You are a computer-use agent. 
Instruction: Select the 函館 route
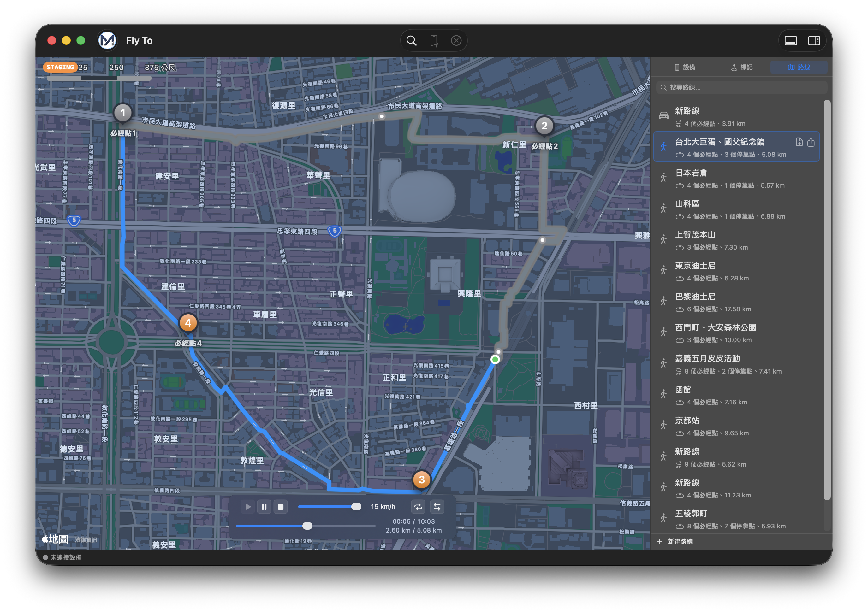(x=736, y=395)
